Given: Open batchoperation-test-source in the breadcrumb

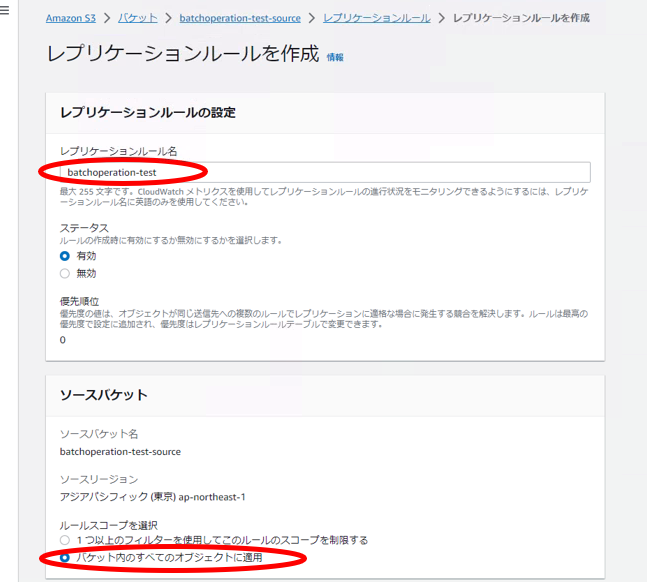Looking at the screenshot, I should pyautogui.click(x=240, y=18).
